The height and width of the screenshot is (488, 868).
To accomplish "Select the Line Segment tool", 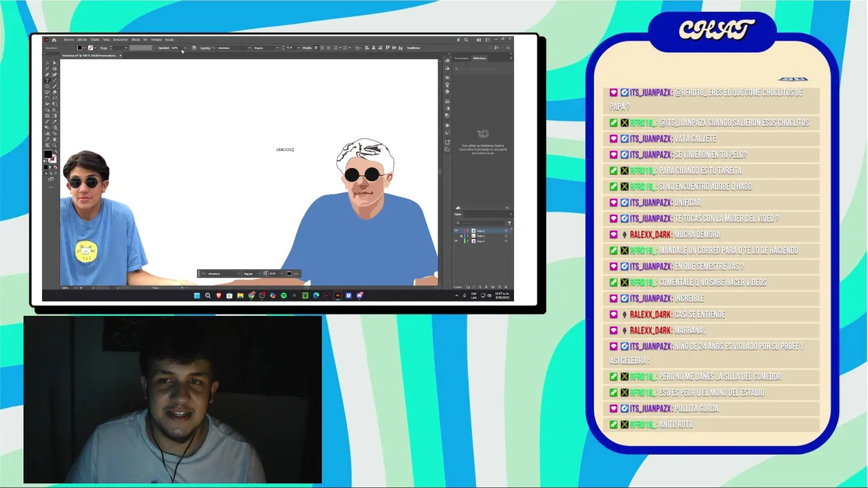I will (x=54, y=81).
